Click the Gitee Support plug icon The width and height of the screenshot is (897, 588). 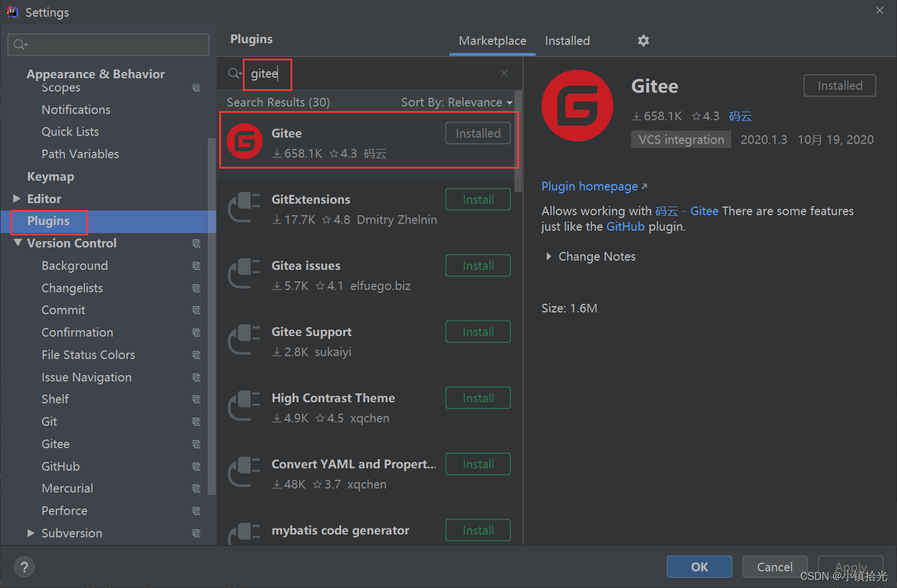245,339
